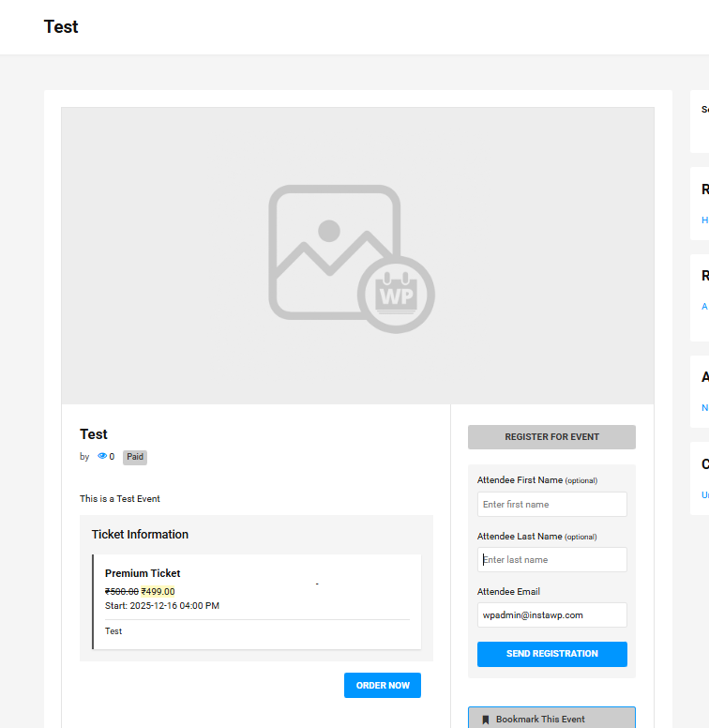This screenshot has width=709, height=728.
Task: Click the WP calendar badge on the placeholder image
Action: pos(395,293)
